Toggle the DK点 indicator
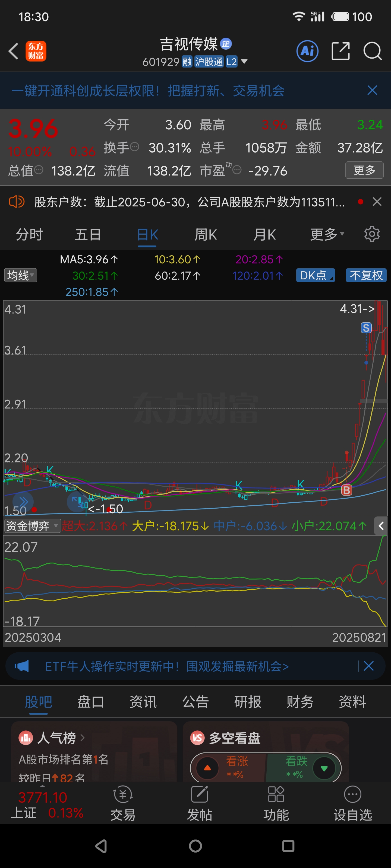 click(x=316, y=275)
